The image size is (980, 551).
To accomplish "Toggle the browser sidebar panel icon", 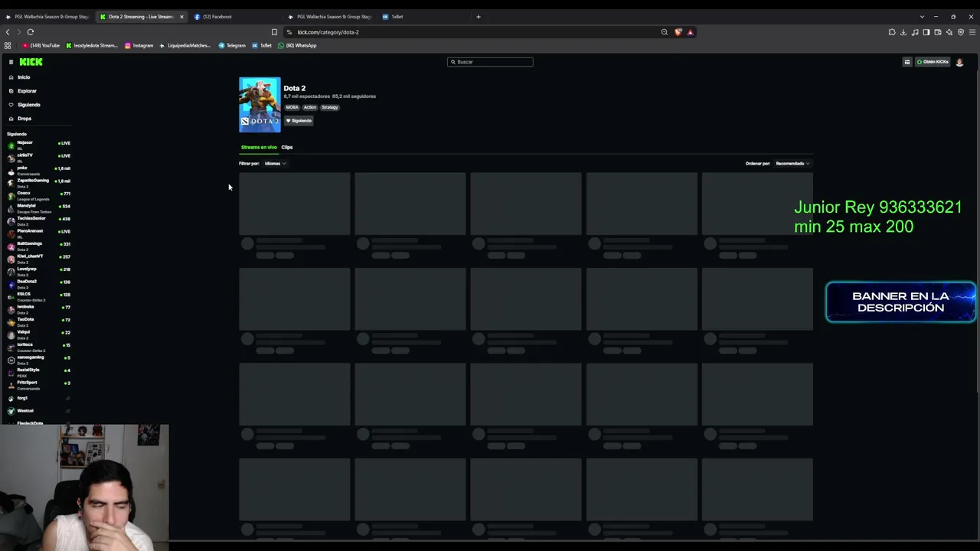I will pyautogui.click(x=926, y=32).
